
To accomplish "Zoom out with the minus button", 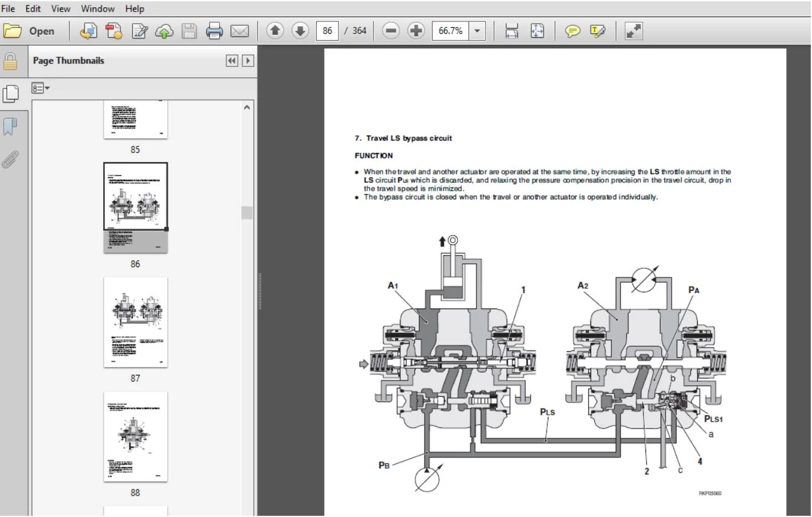I will (x=391, y=31).
